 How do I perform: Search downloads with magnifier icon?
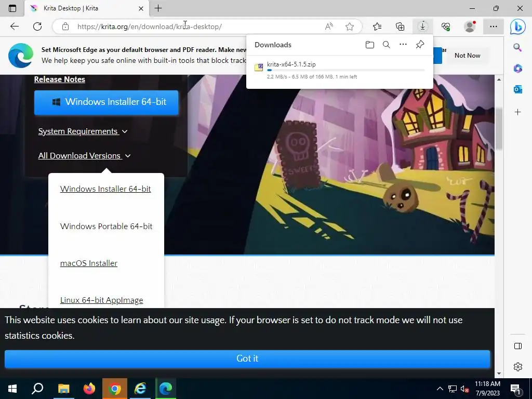(386, 45)
